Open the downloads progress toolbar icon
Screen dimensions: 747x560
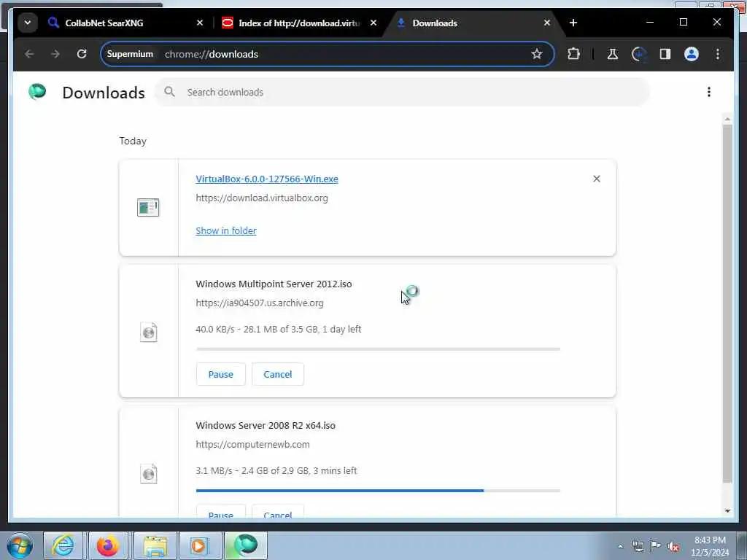coord(639,54)
